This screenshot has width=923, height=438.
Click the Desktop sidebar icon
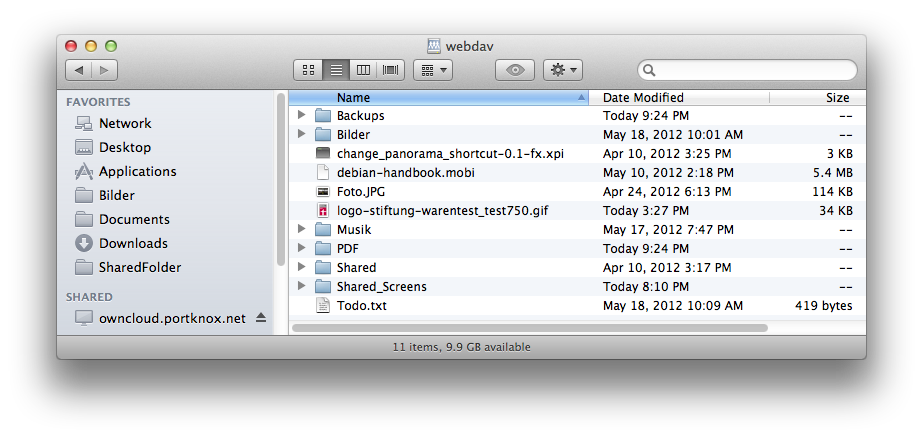[84, 147]
